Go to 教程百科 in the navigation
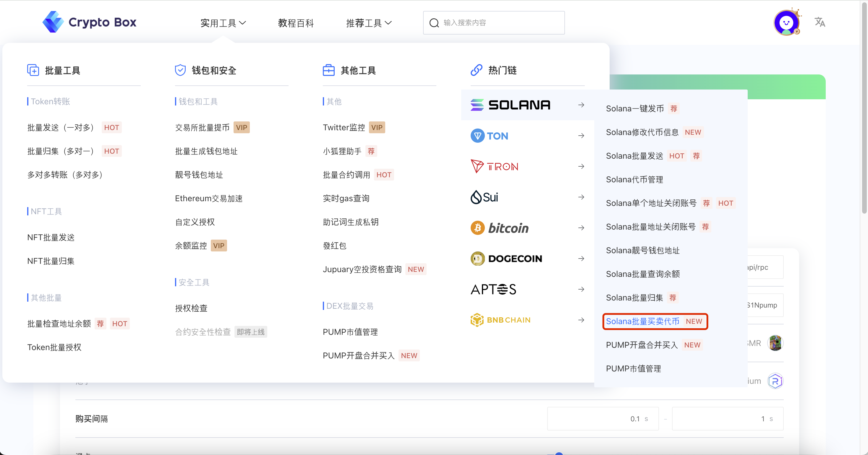 296,23
